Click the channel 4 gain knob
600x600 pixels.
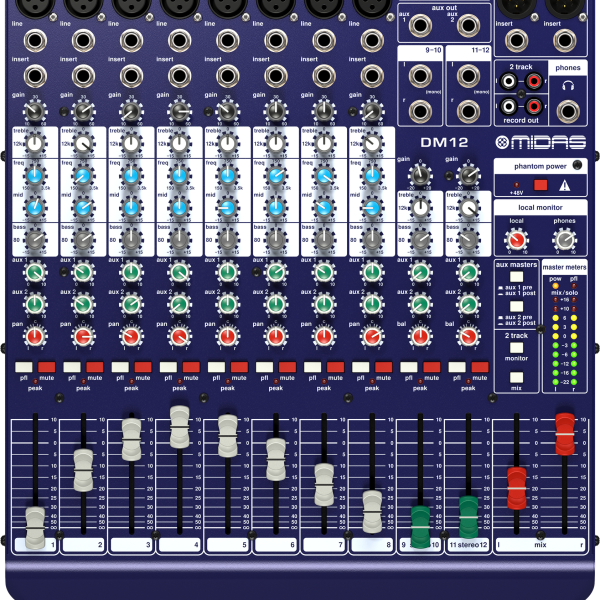[179, 111]
